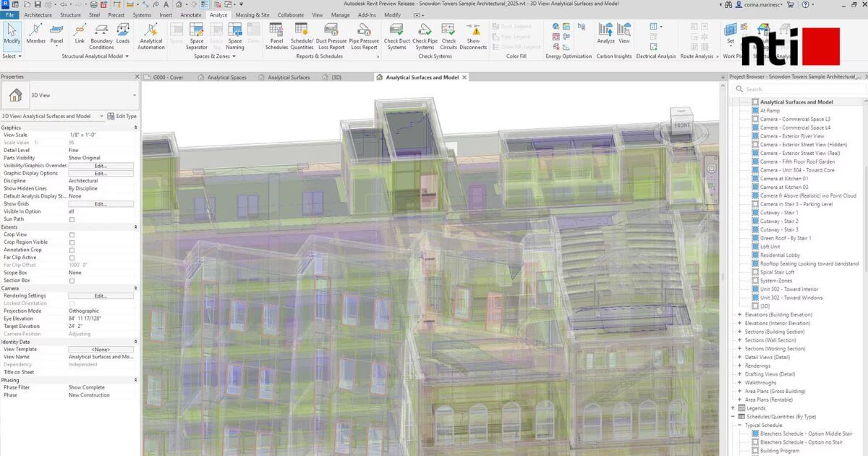Toggle Section Box checkbox
This screenshot has height=456, width=868.
72,280
